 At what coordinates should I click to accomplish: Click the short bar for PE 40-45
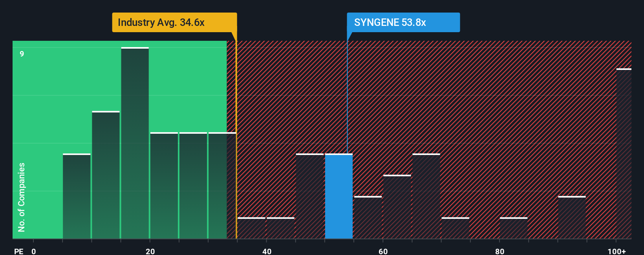click(281, 228)
